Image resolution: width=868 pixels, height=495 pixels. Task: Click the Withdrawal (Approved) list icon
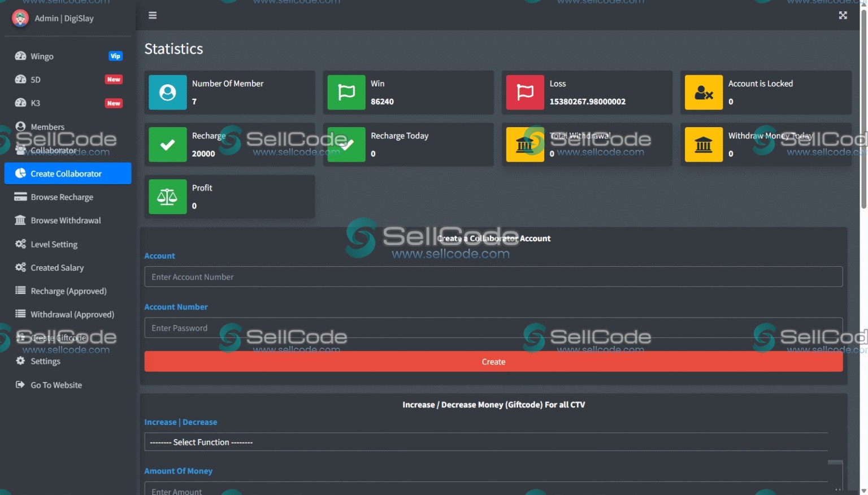20,314
